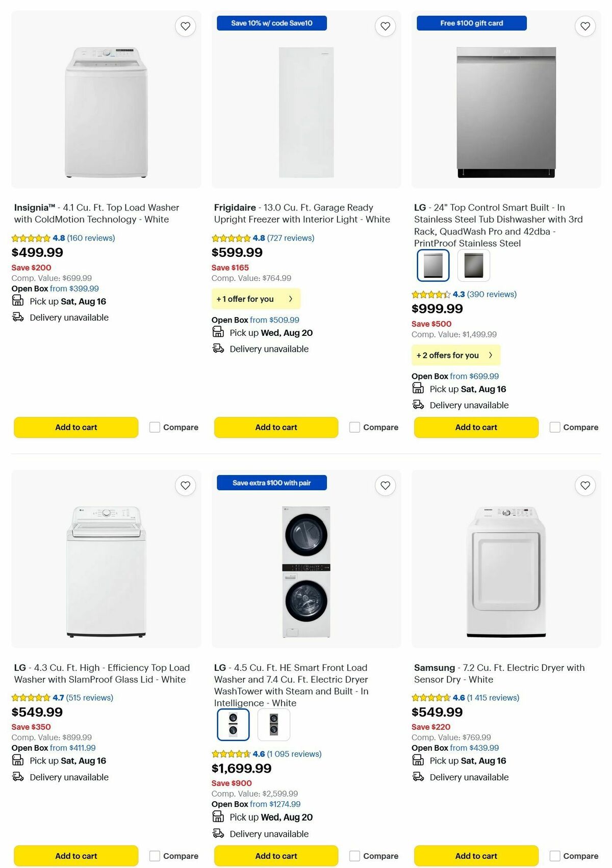
Task: Heart the Insignia top load washer
Action: pos(185,26)
